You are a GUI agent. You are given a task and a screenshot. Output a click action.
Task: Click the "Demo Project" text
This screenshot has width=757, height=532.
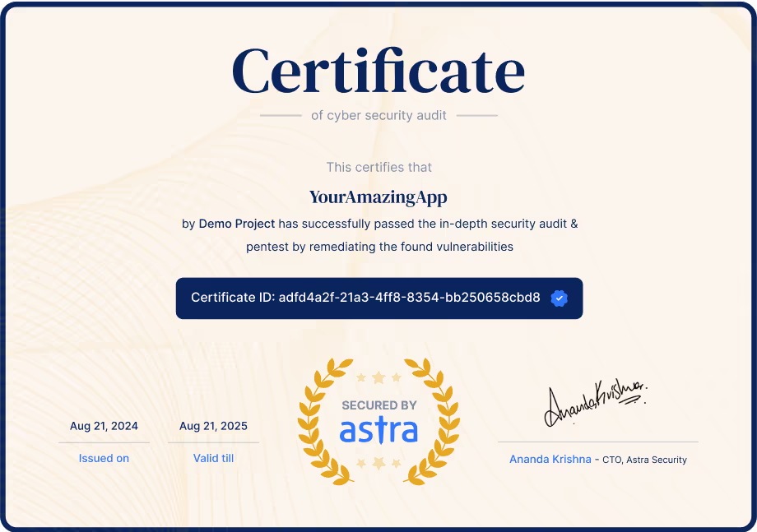237,224
